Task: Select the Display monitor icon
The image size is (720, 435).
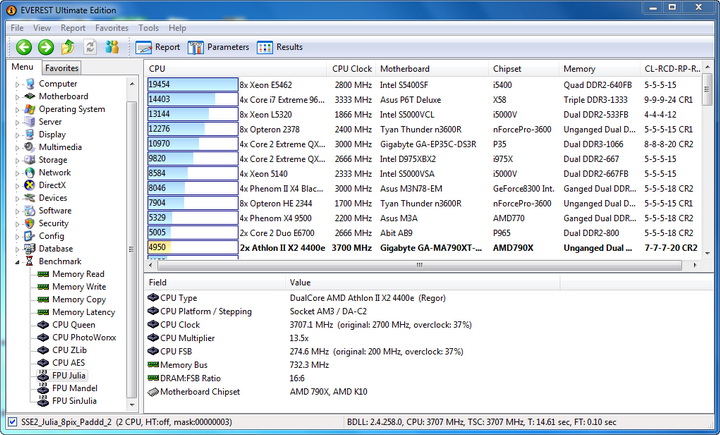Action: pos(30,135)
